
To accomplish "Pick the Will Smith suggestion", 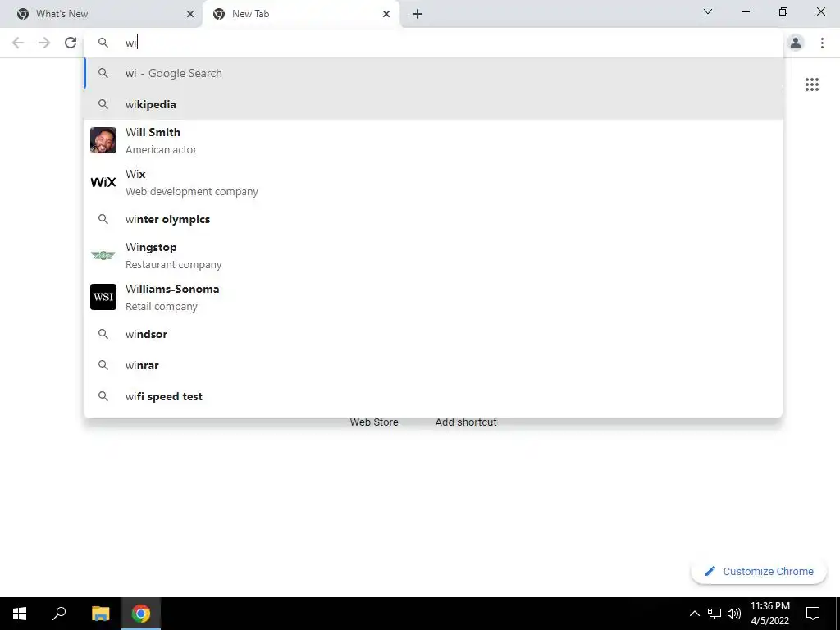I will [x=433, y=140].
